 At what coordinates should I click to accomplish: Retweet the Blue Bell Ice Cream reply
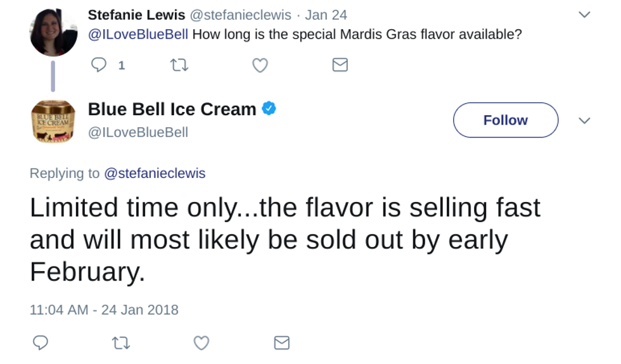coord(120,342)
